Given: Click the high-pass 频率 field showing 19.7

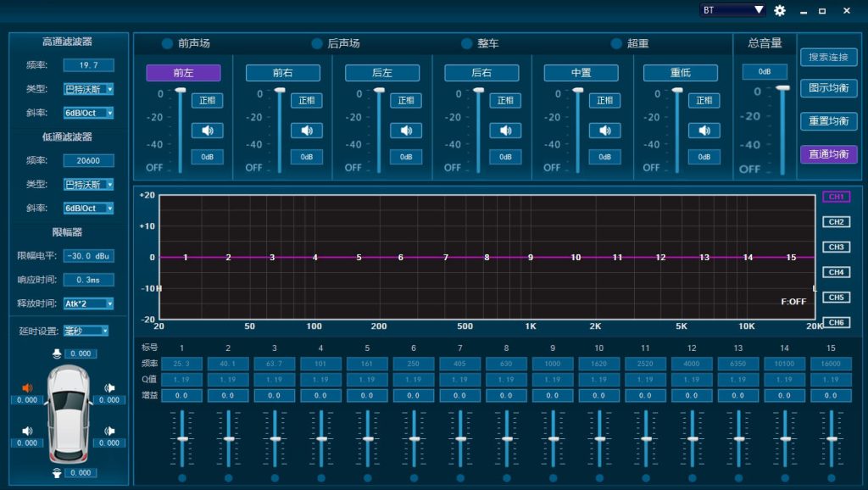Looking at the screenshot, I should (88, 65).
